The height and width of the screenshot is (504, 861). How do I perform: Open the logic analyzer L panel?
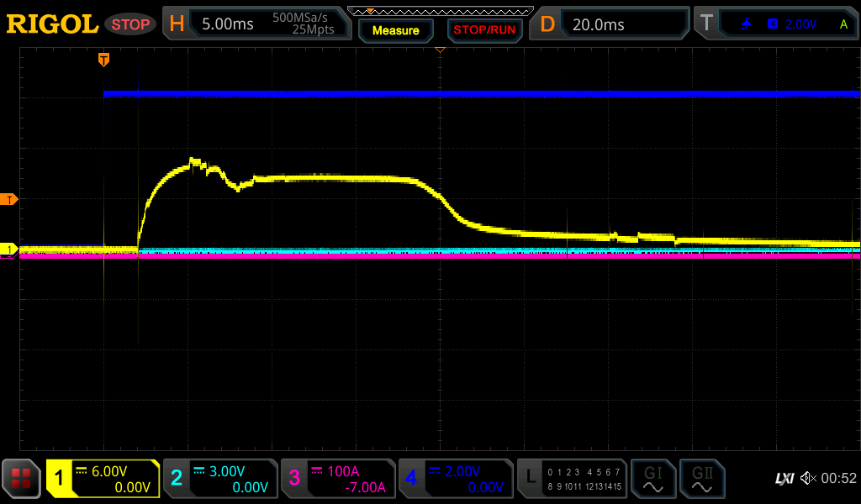tap(573, 479)
